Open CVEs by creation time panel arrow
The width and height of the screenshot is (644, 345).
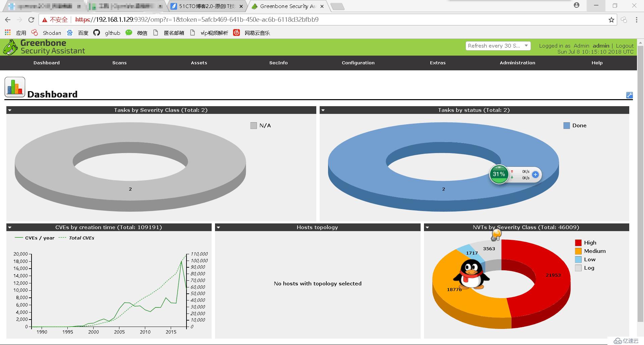coord(10,227)
